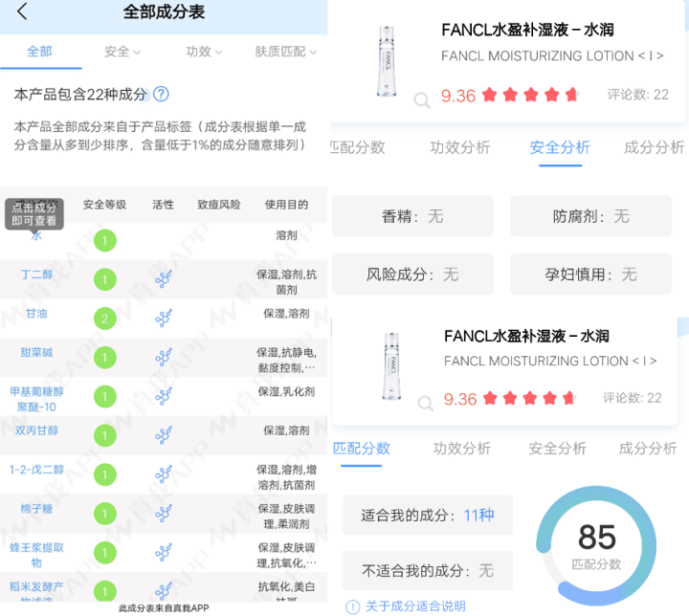Open the 关于成分适合说明 link

[x=407, y=605]
